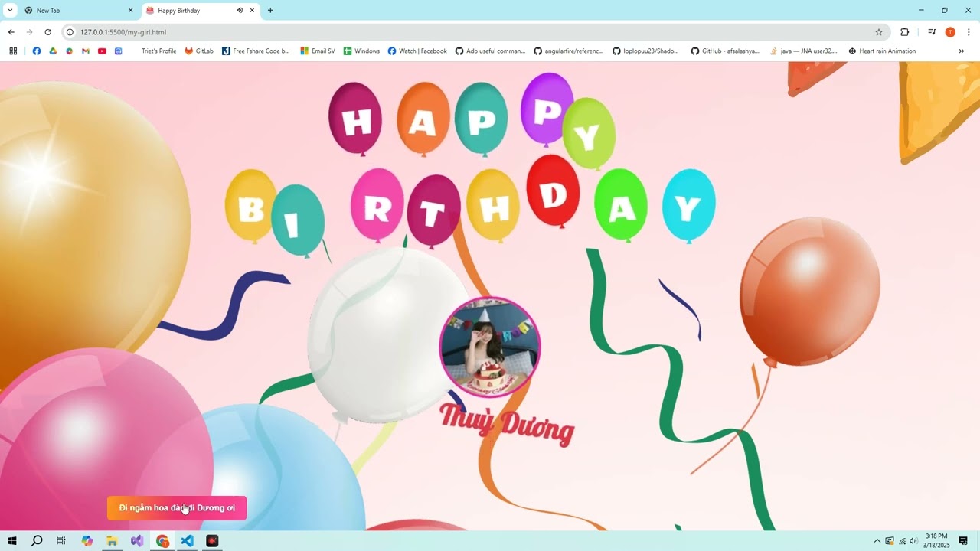Open the YouTube bookmark icon
Screen dimensions: 980x551
[102, 51]
